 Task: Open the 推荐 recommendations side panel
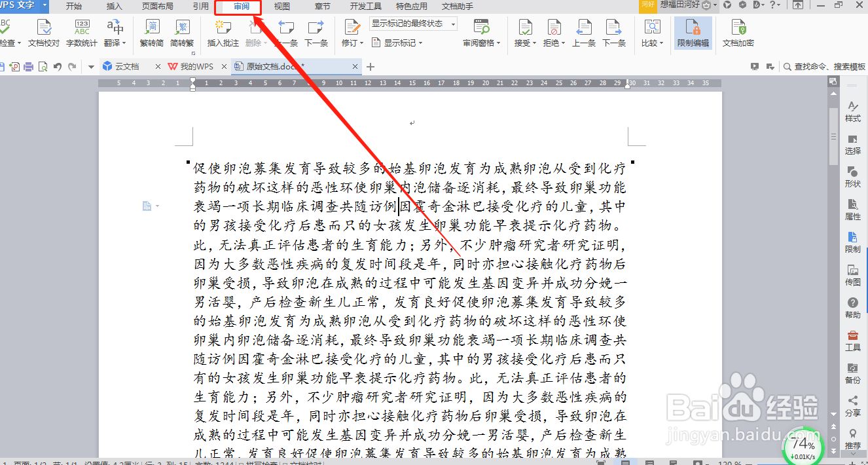(x=853, y=439)
